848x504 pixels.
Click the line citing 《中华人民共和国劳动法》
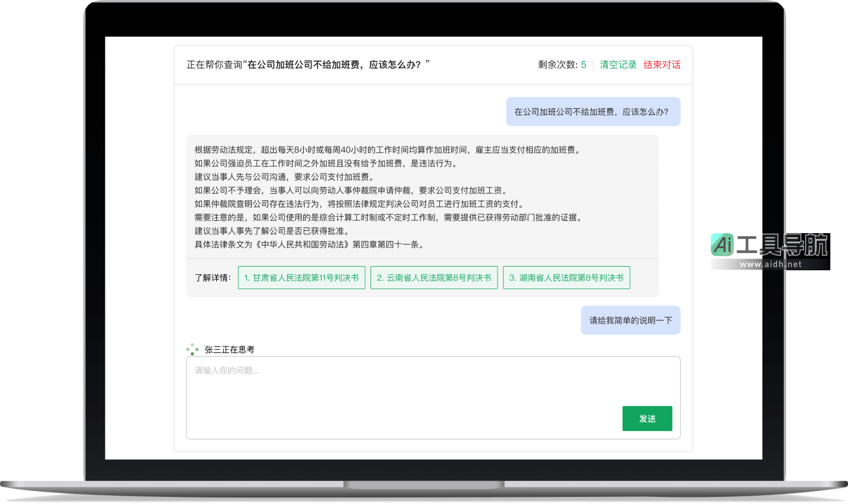tap(309, 244)
